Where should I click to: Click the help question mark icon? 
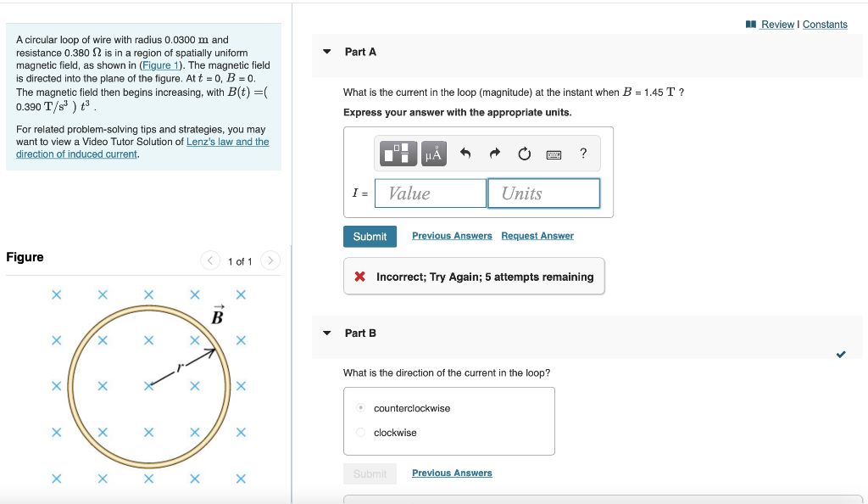click(582, 154)
